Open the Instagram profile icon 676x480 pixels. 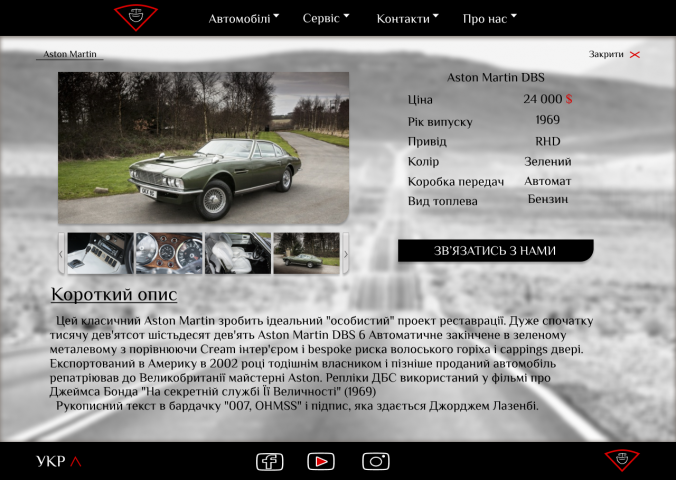click(376, 461)
